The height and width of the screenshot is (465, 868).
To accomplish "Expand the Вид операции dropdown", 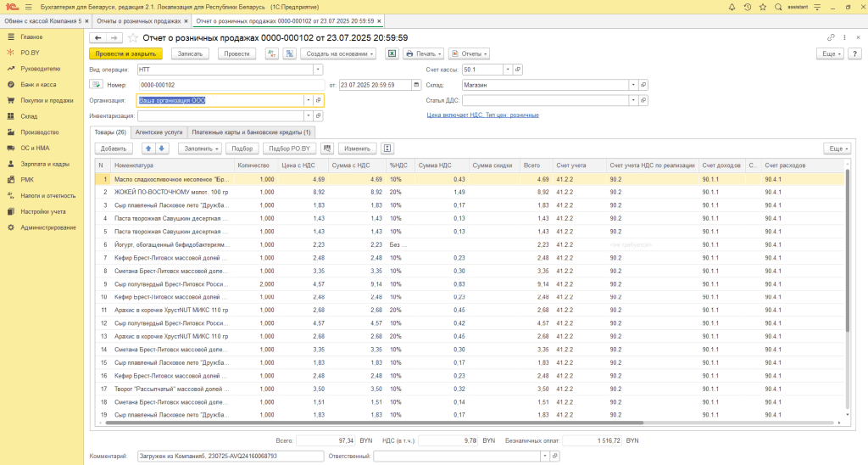I will tap(318, 70).
